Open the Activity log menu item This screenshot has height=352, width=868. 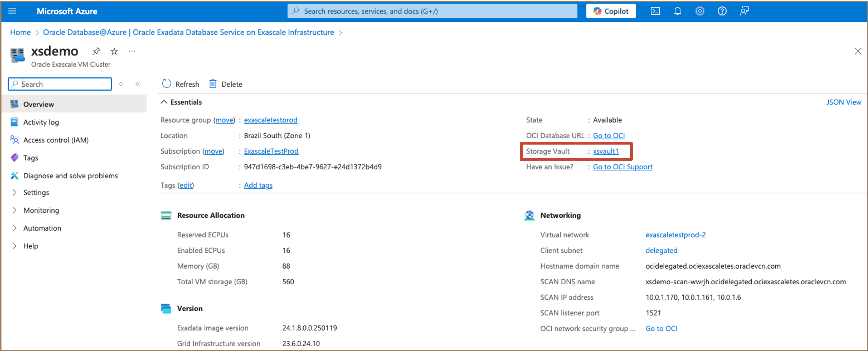41,122
